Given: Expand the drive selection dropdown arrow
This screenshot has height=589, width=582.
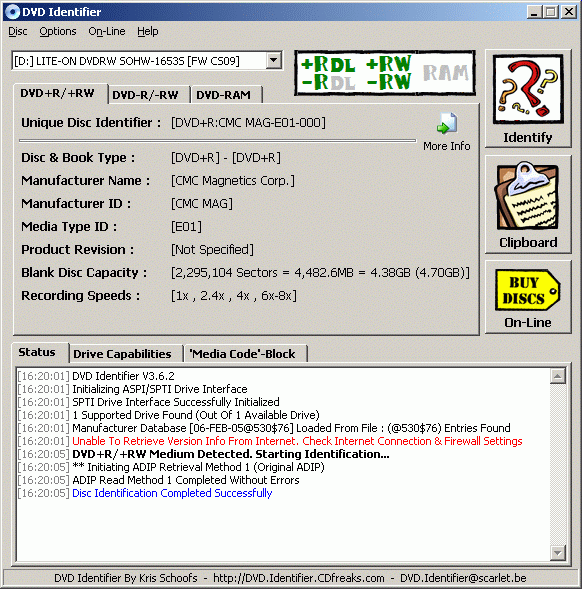Looking at the screenshot, I should [274, 60].
